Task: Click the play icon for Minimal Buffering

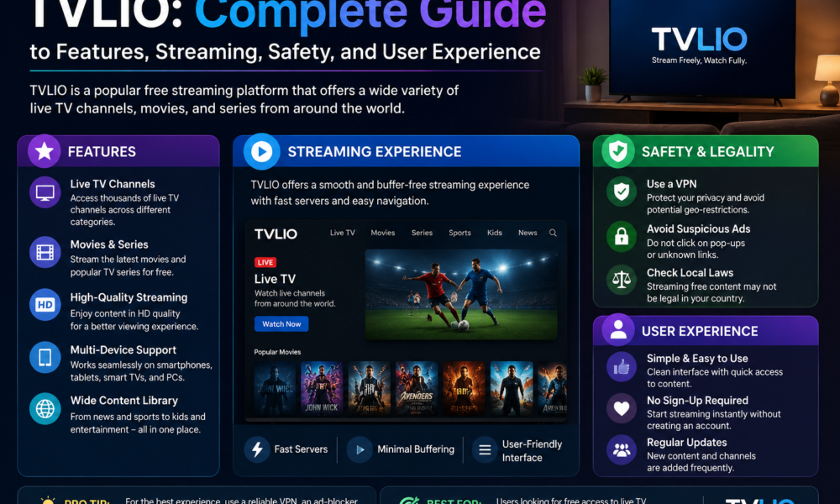Action: [x=360, y=449]
